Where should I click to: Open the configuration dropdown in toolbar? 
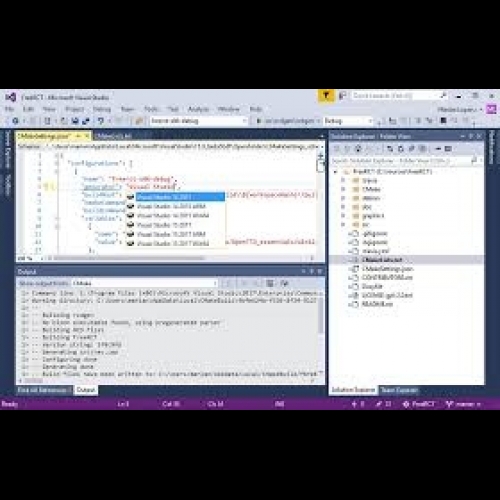[x=199, y=121]
